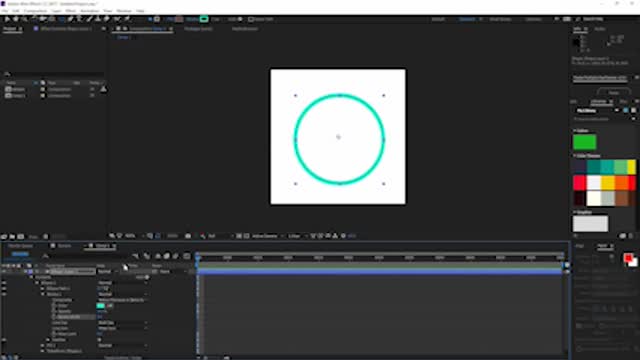This screenshot has height=360, width=640.
Task: Click the Graphic thumbnail in Libraries
Action: click(590, 224)
